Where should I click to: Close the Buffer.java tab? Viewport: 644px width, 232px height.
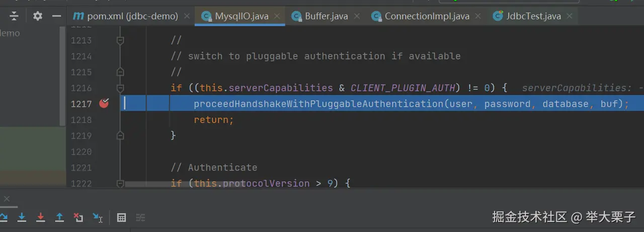[x=357, y=16]
